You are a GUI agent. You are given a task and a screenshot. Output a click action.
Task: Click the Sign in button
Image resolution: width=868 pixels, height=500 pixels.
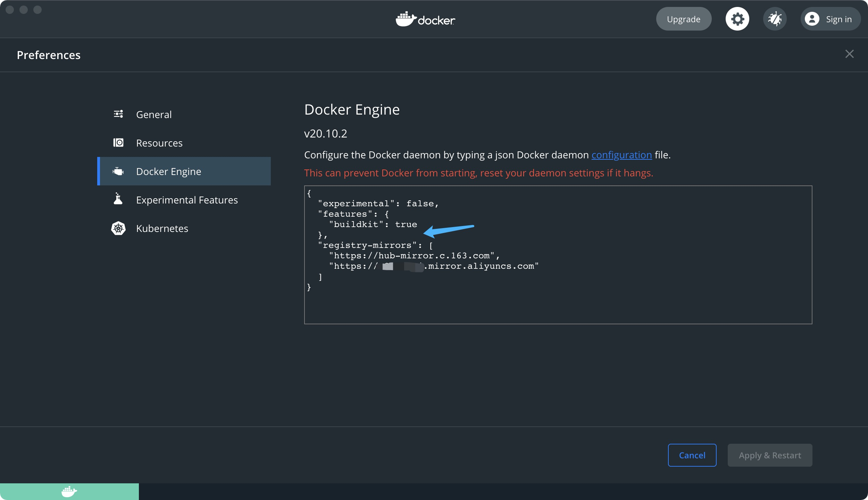831,19
